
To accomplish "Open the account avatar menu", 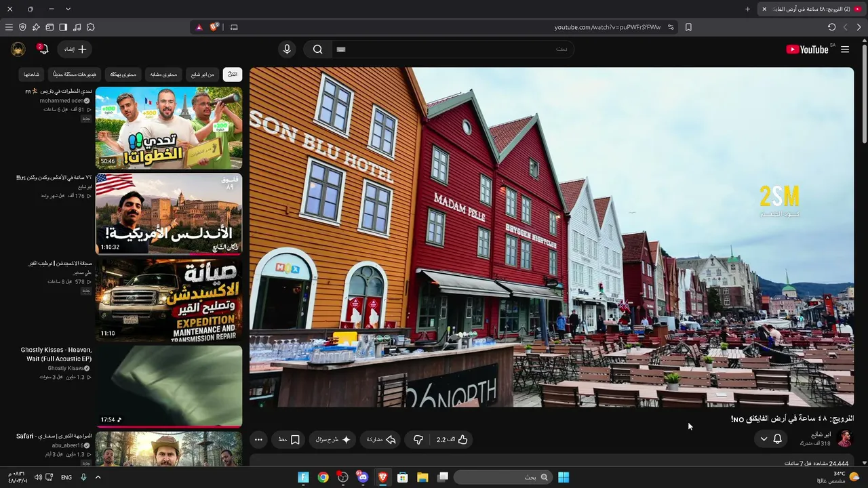I will 18,49.
